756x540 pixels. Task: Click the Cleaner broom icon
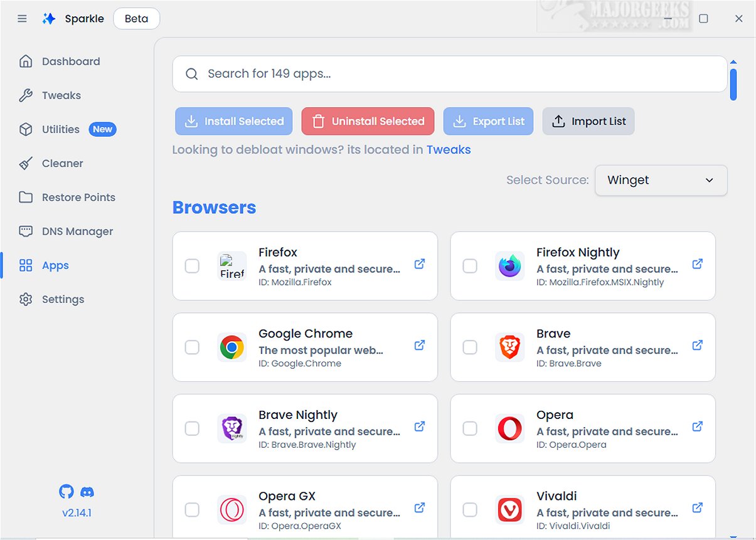[26, 163]
